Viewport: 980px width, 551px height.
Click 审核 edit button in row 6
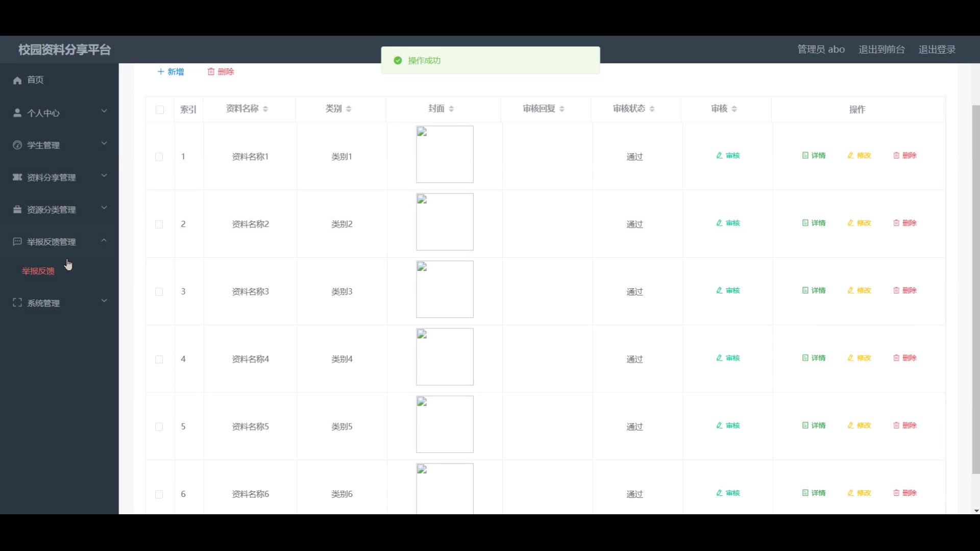(728, 493)
